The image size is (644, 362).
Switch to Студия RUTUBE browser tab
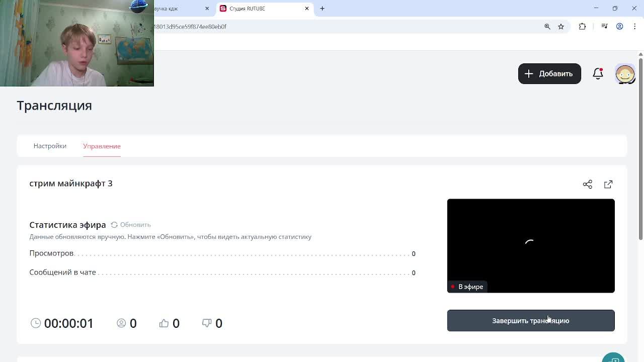coord(265,9)
